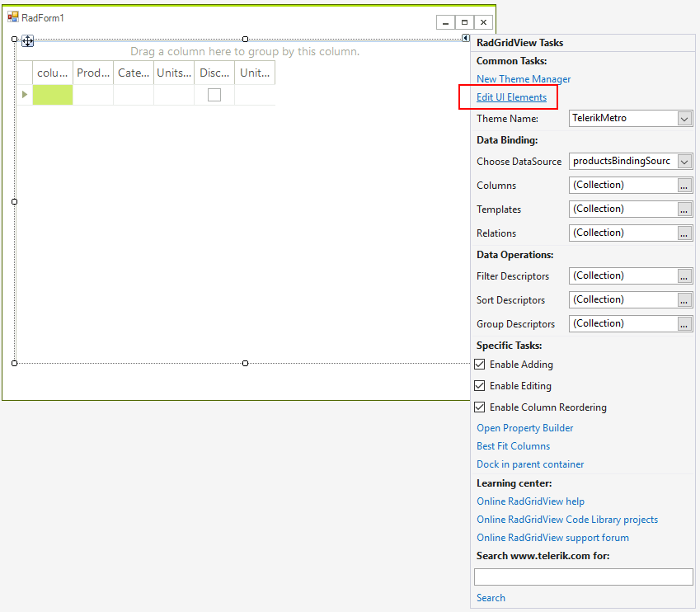Screen dimensions: 700x612
Task: Select the green highlighted cell in the grid
Action: click(53, 96)
